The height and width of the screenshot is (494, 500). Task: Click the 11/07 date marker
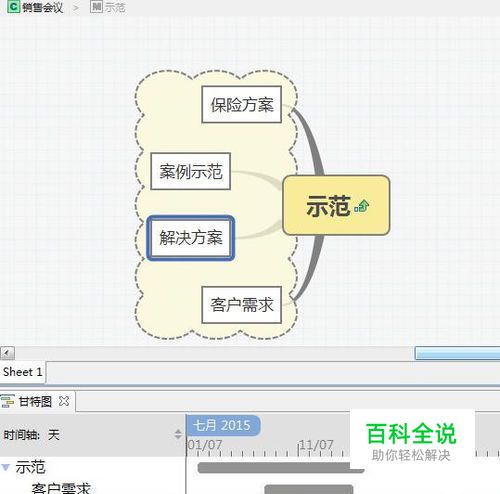tap(316, 445)
